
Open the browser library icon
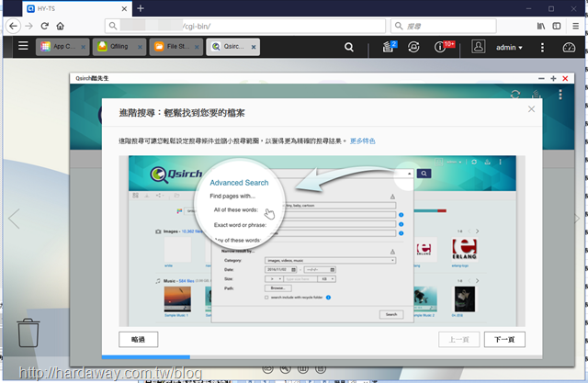[541, 26]
